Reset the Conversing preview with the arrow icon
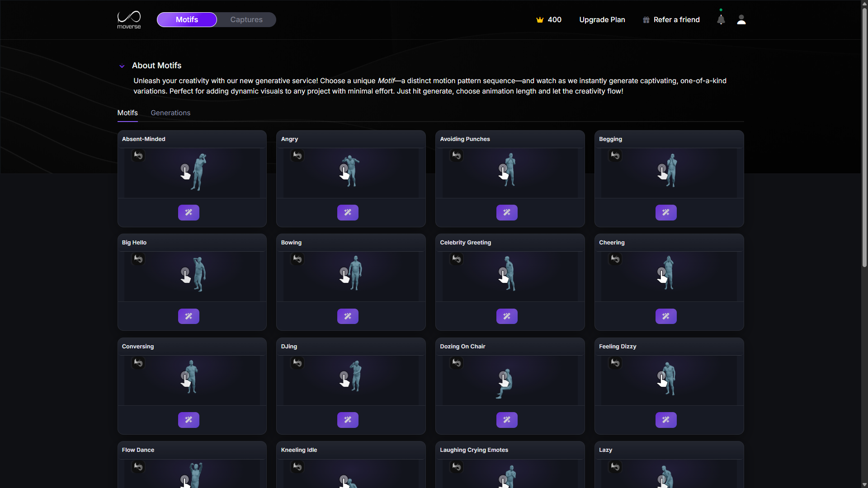 (138, 363)
